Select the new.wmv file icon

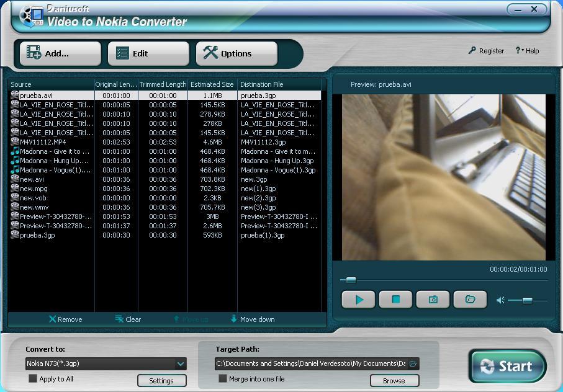[15, 207]
